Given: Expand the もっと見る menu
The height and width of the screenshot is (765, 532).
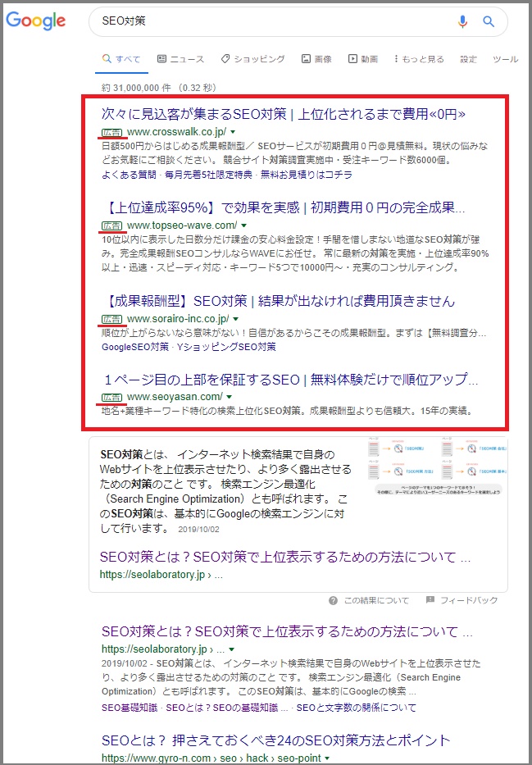Looking at the screenshot, I should click(420, 59).
